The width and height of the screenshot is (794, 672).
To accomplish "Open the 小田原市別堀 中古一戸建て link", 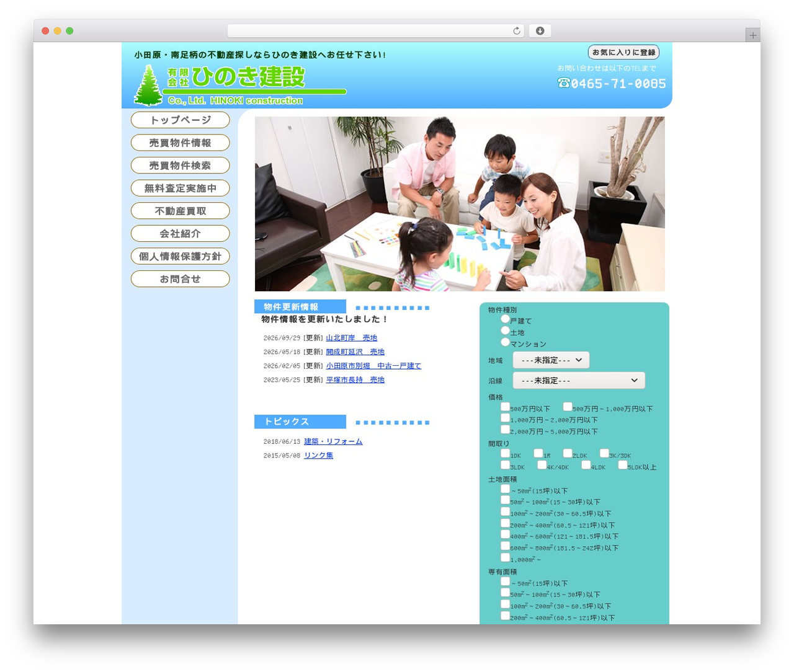I will pyautogui.click(x=373, y=366).
